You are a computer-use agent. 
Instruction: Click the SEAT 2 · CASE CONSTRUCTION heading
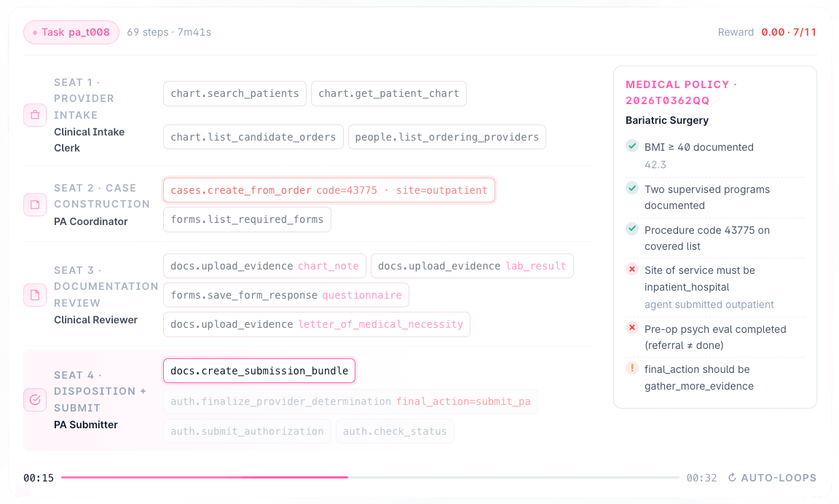pos(102,197)
